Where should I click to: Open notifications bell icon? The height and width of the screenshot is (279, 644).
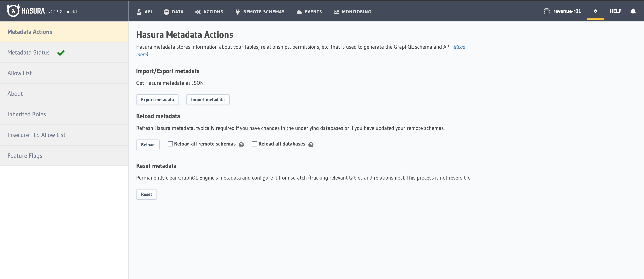pos(633,11)
